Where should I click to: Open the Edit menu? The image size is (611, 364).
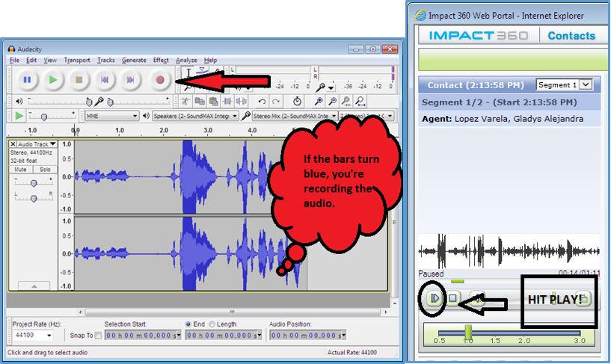31,61
